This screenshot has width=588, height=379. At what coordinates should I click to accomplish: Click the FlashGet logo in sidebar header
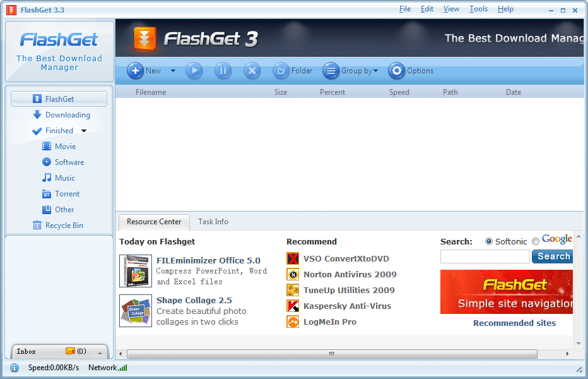coord(59,39)
